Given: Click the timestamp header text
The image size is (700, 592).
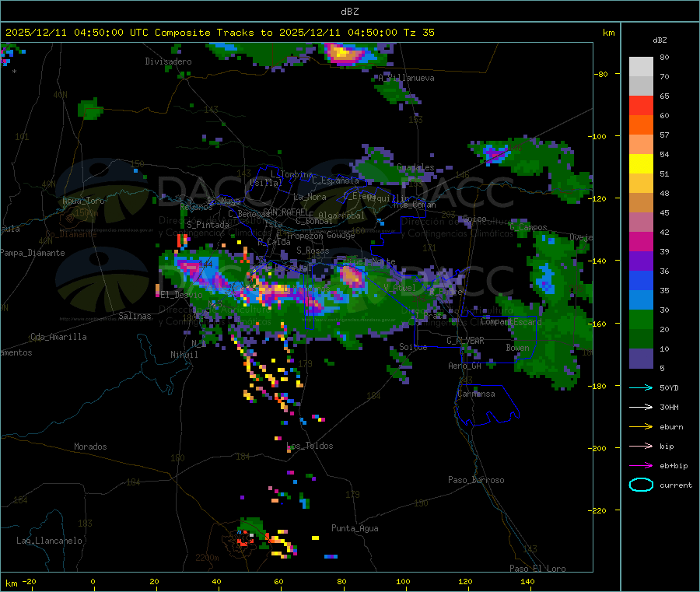Looking at the screenshot, I should pos(219,33).
